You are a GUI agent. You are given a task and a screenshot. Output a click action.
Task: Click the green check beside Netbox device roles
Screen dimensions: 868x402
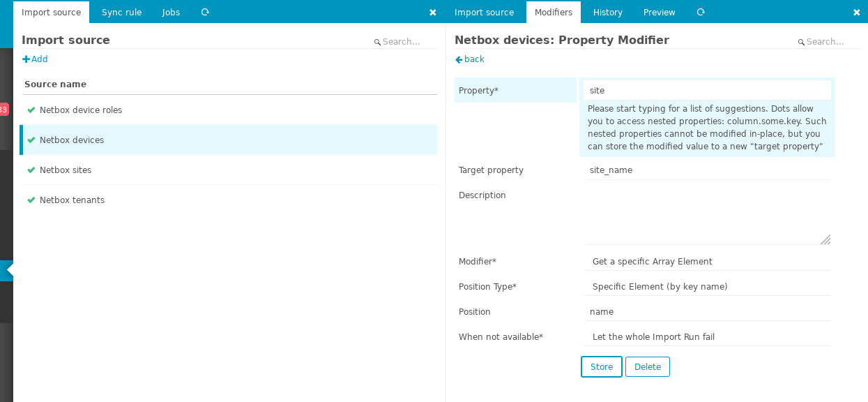pos(31,110)
